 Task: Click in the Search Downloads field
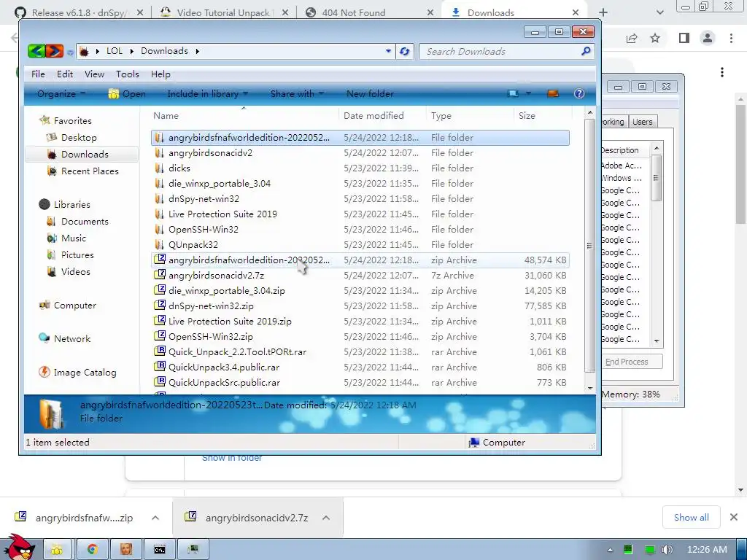(x=500, y=52)
